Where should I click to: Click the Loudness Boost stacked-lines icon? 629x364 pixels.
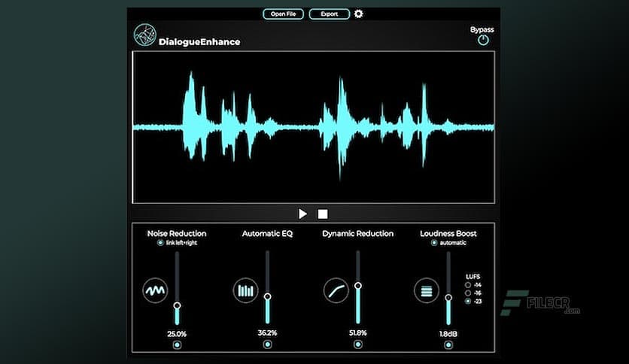(x=427, y=290)
